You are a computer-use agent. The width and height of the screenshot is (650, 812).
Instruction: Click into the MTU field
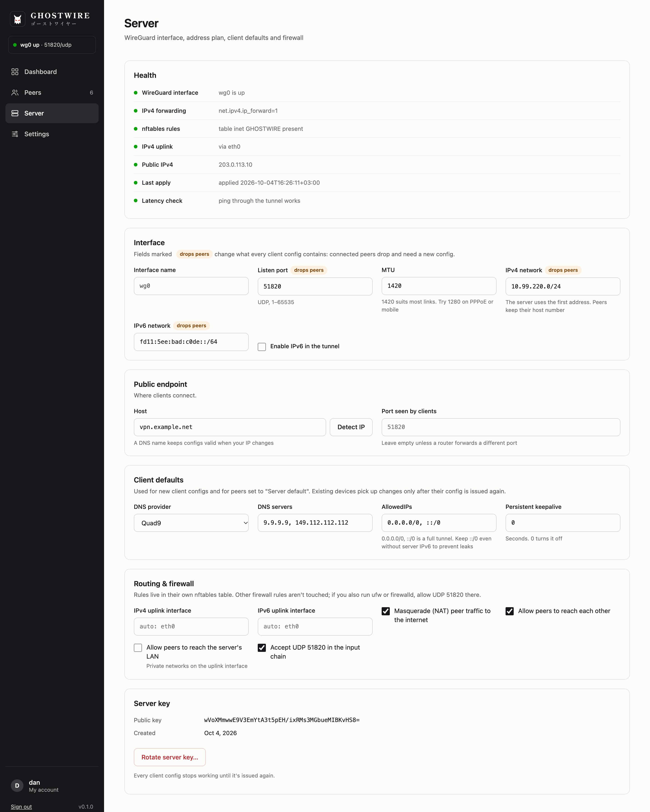pos(439,286)
